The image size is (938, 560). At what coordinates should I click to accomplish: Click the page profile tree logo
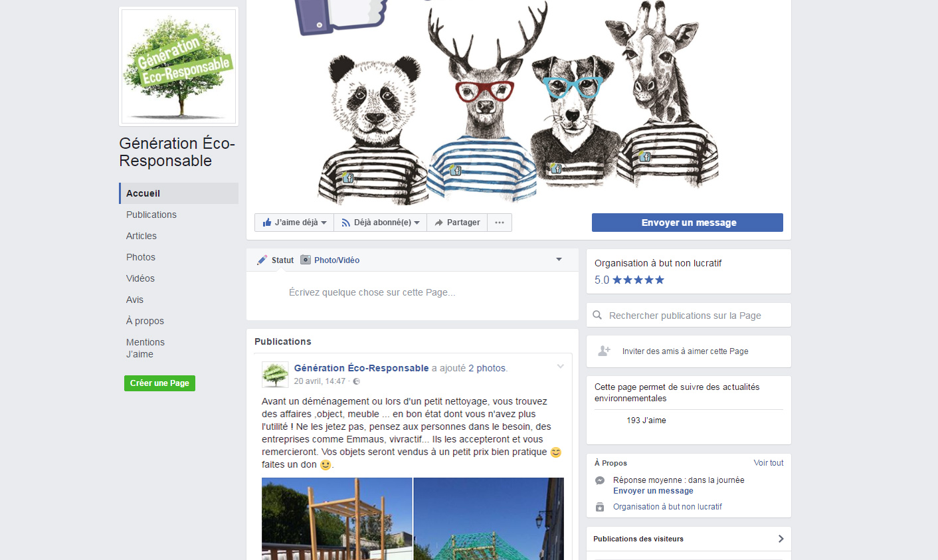point(179,66)
